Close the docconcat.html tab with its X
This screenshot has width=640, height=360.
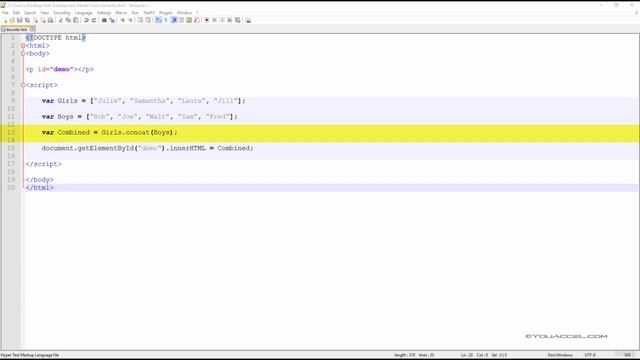tap(32, 29)
